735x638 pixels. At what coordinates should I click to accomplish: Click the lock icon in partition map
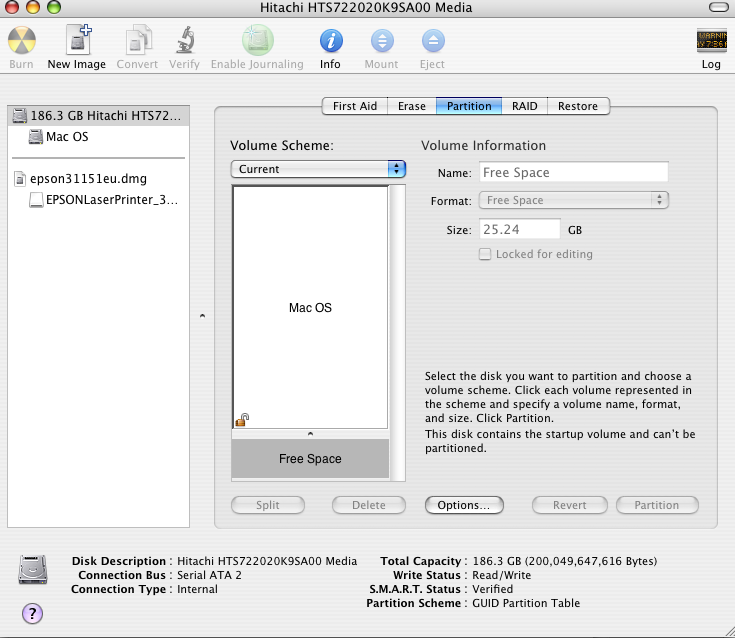[242, 420]
